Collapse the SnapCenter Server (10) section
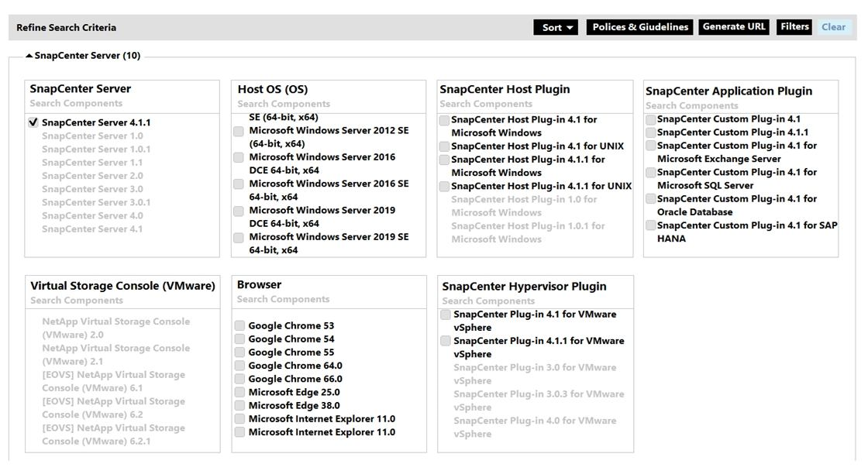This screenshot has width=868, height=471. pyautogui.click(x=29, y=56)
